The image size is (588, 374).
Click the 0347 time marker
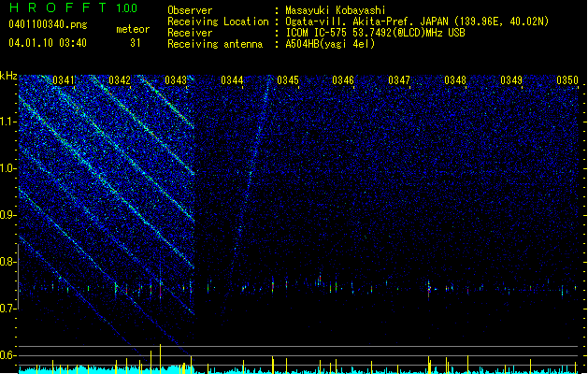pos(399,80)
